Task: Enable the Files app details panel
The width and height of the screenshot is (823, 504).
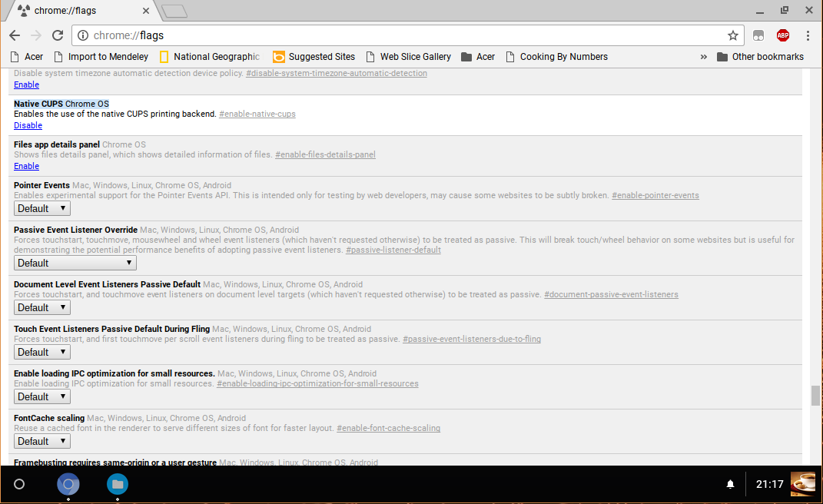Action: tap(26, 166)
